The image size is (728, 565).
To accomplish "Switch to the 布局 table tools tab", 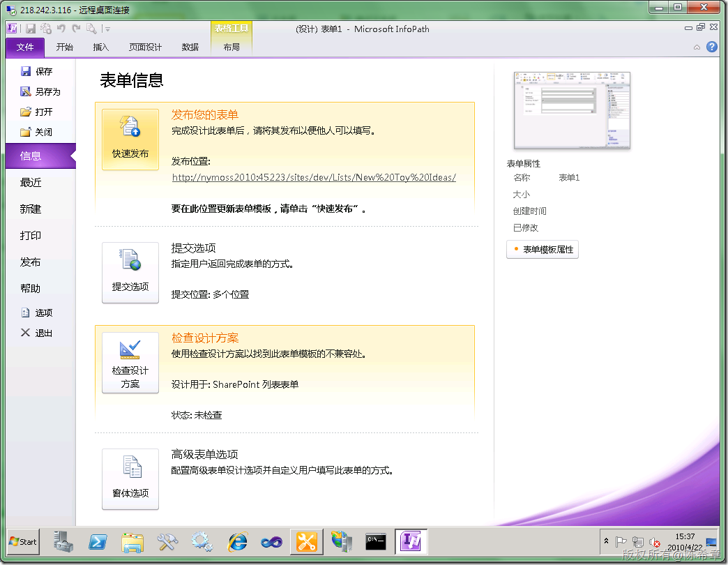I will pos(232,47).
